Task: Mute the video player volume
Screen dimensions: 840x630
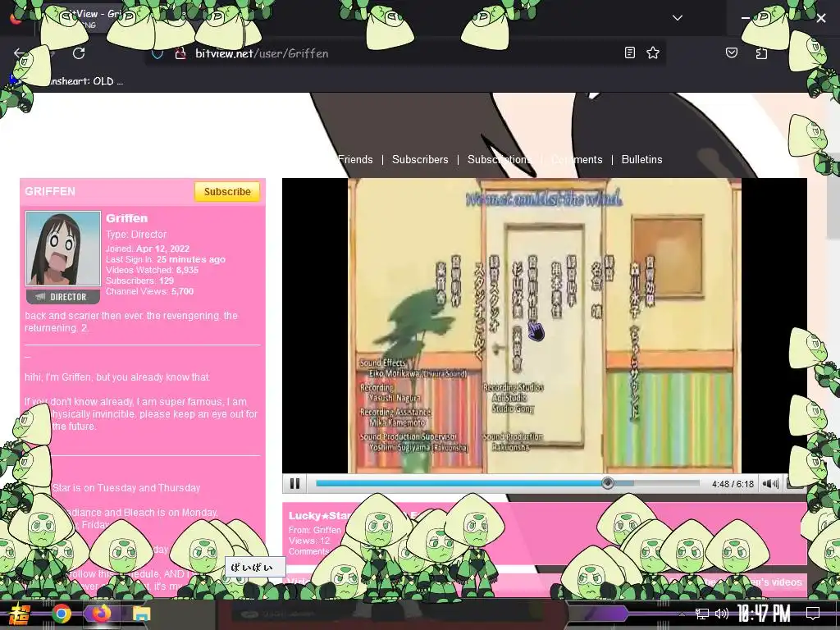Action: (770, 484)
